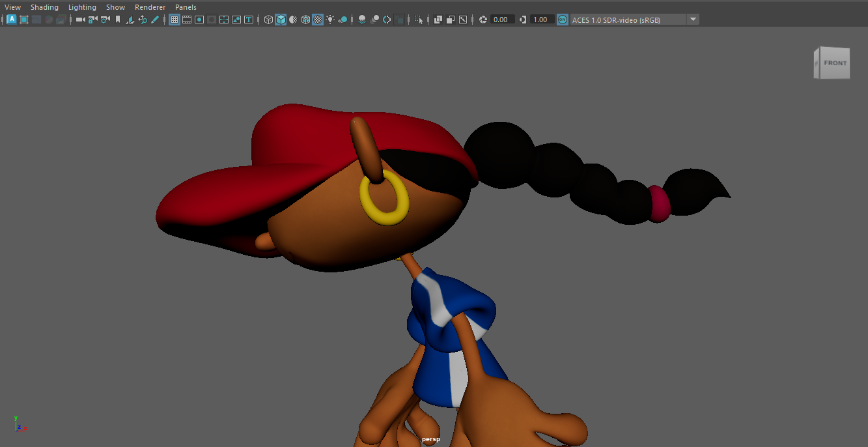
Task: Toggle Use All Lights bulb icon
Action: 330,20
